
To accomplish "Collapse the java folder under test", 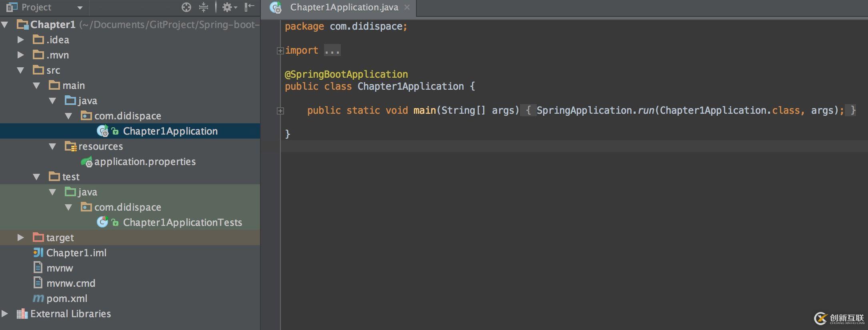I will [x=53, y=192].
